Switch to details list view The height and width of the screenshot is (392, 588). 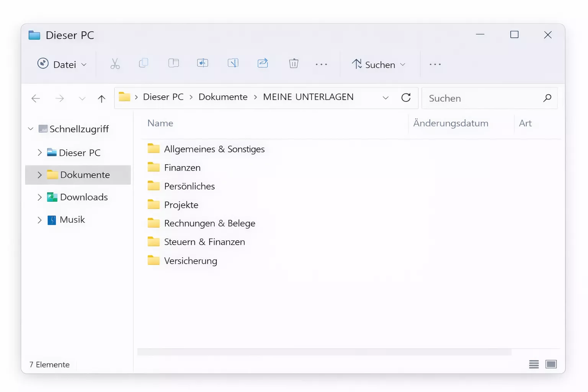coord(534,364)
